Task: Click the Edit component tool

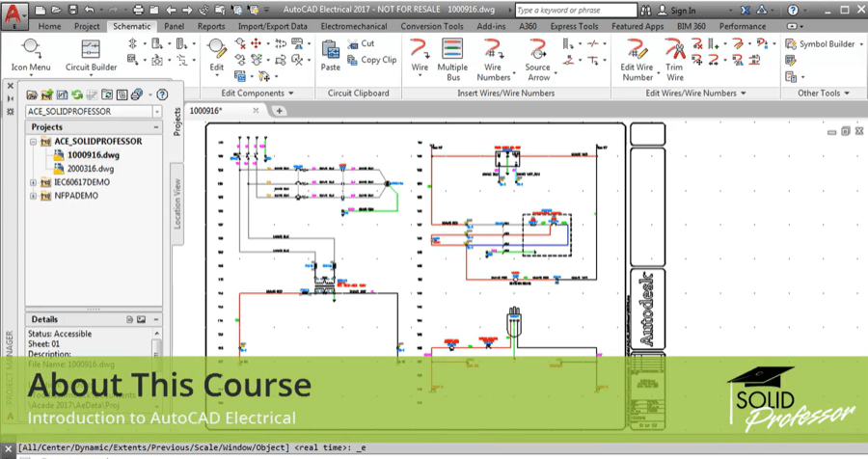Action: pyautogui.click(x=216, y=55)
